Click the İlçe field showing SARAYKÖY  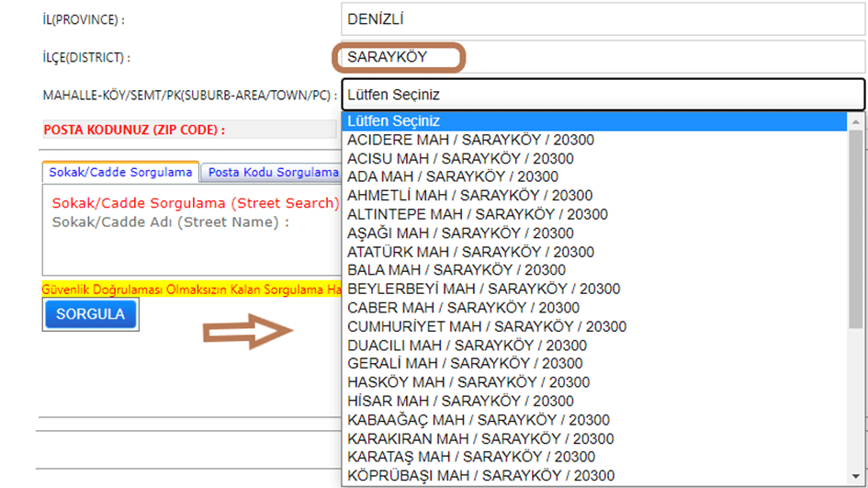pyautogui.click(x=400, y=57)
